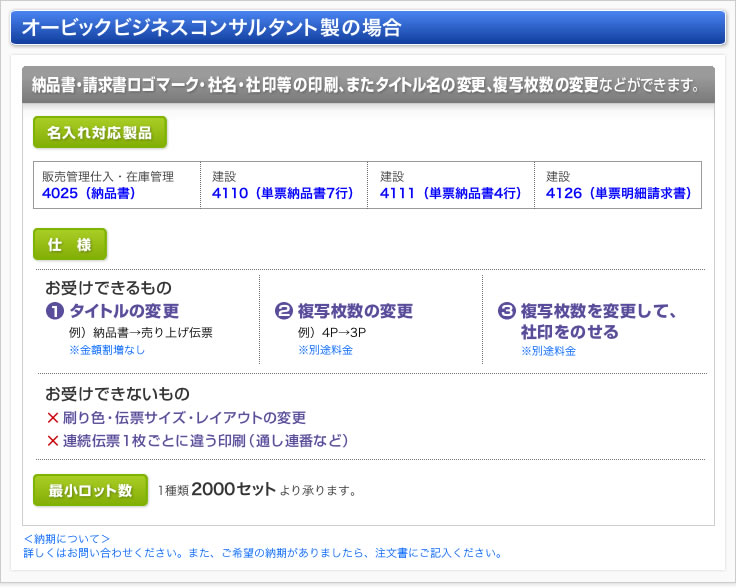
Task: Click the circled number 1 icon
Action: (54, 311)
